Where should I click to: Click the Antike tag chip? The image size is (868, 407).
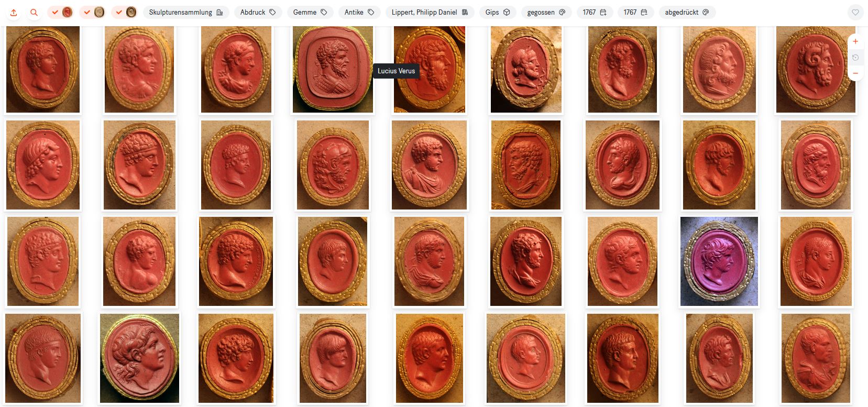[359, 12]
